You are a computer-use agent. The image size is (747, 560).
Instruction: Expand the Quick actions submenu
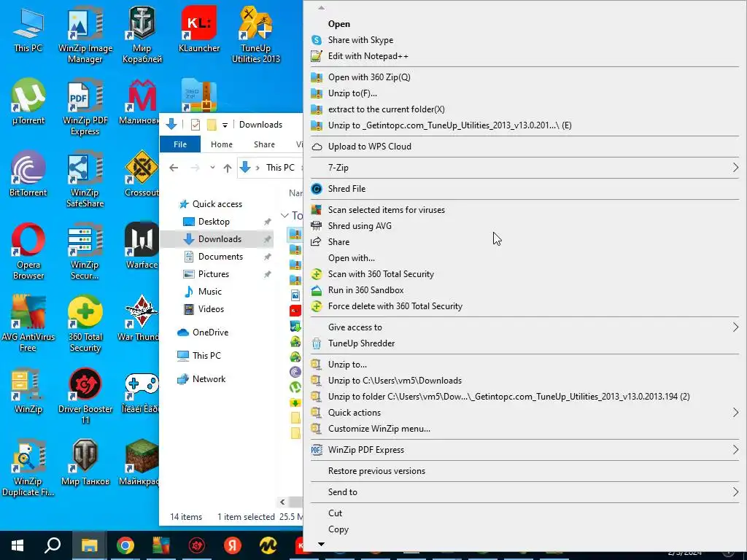tap(525, 413)
